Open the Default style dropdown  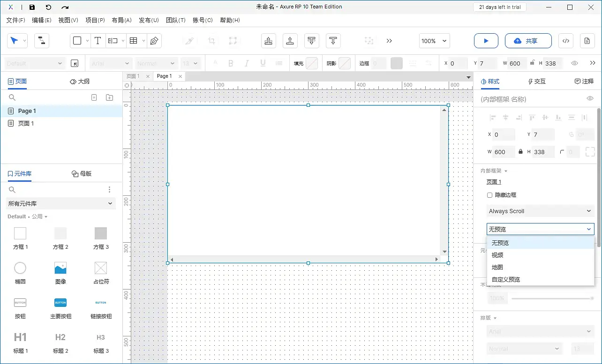[x=35, y=63]
